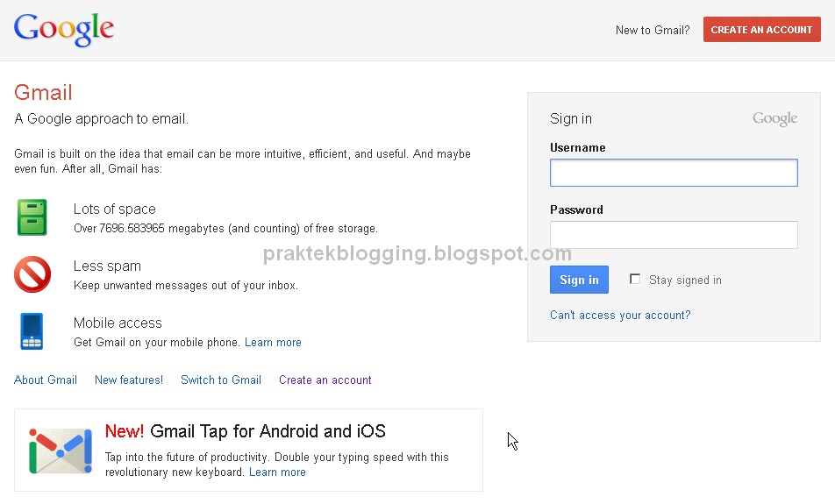Click the gray Google logo in sign-in box
The image size is (835, 504).
click(x=774, y=118)
